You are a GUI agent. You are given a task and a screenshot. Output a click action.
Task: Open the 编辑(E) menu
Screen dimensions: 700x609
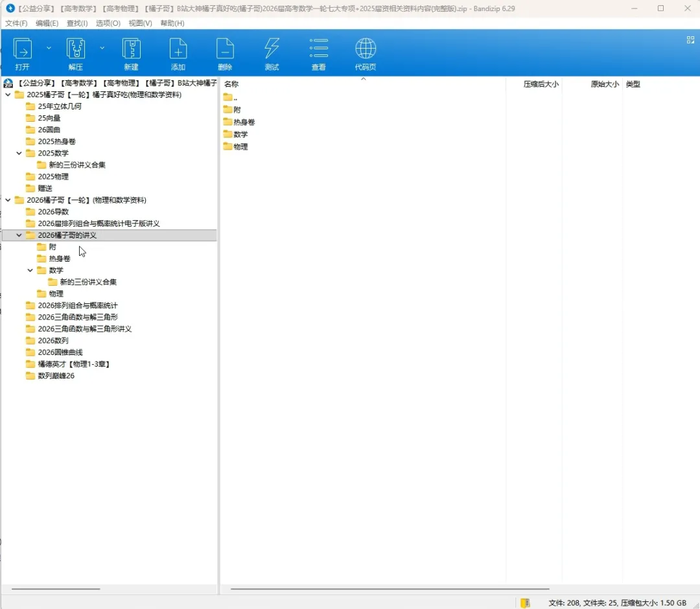[x=47, y=23]
